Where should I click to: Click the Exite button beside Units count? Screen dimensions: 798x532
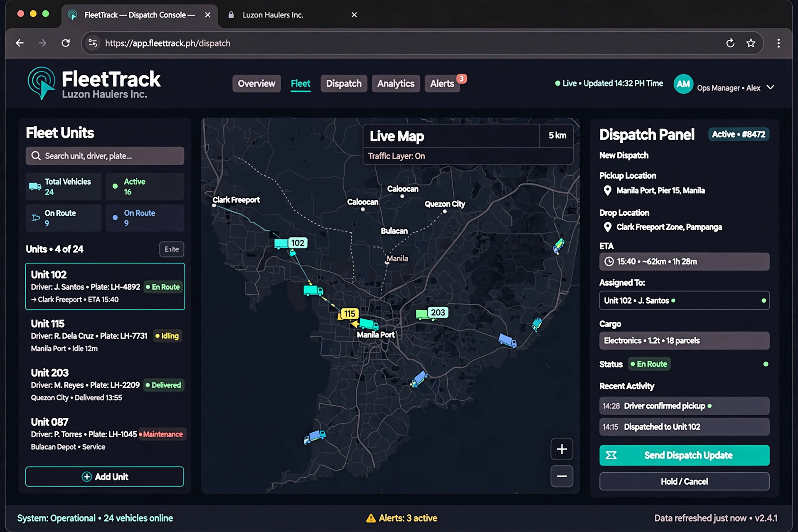[172, 249]
